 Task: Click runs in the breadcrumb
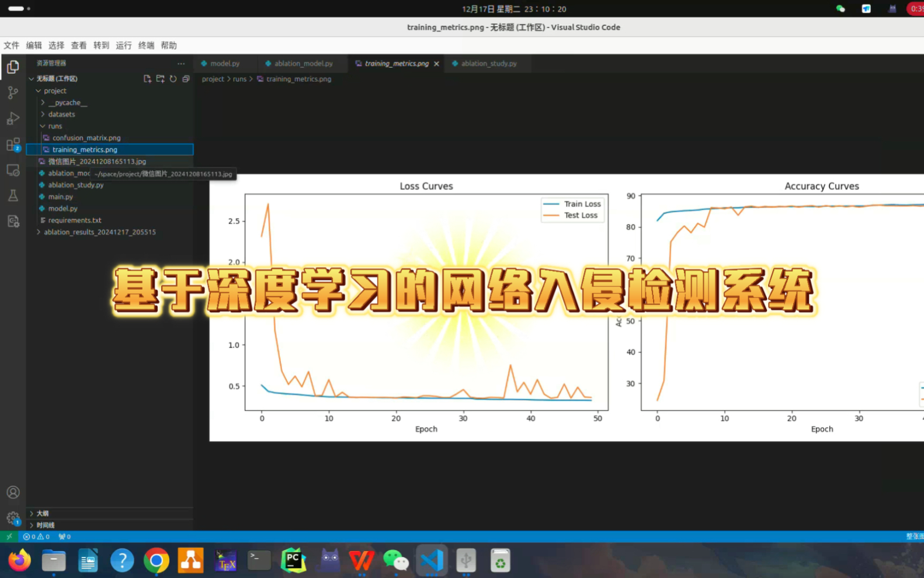click(239, 79)
